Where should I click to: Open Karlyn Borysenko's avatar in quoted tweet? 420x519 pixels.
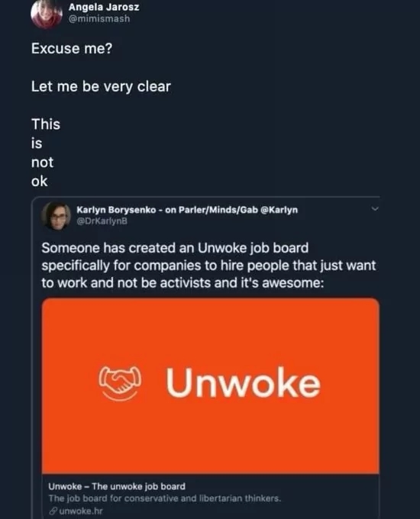(x=56, y=215)
